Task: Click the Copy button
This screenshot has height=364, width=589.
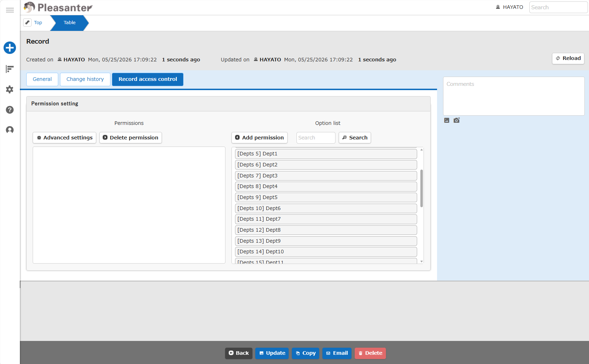Action: pyautogui.click(x=306, y=353)
